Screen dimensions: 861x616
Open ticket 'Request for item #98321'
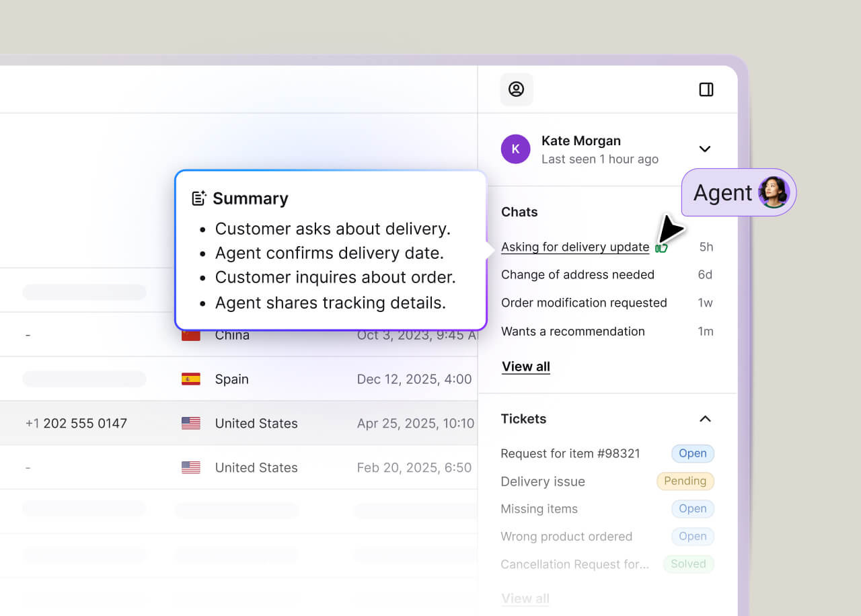(570, 453)
